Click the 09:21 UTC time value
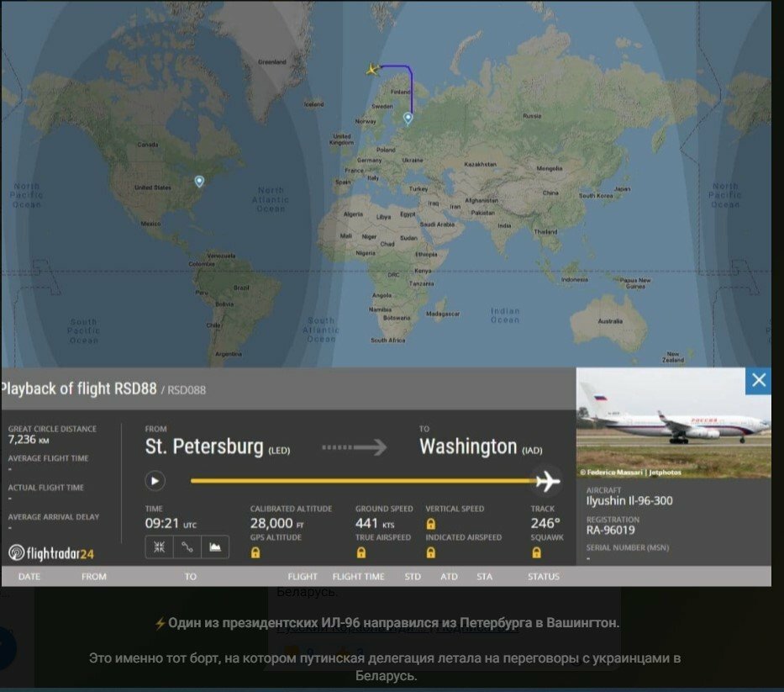784x692 pixels. (171, 523)
